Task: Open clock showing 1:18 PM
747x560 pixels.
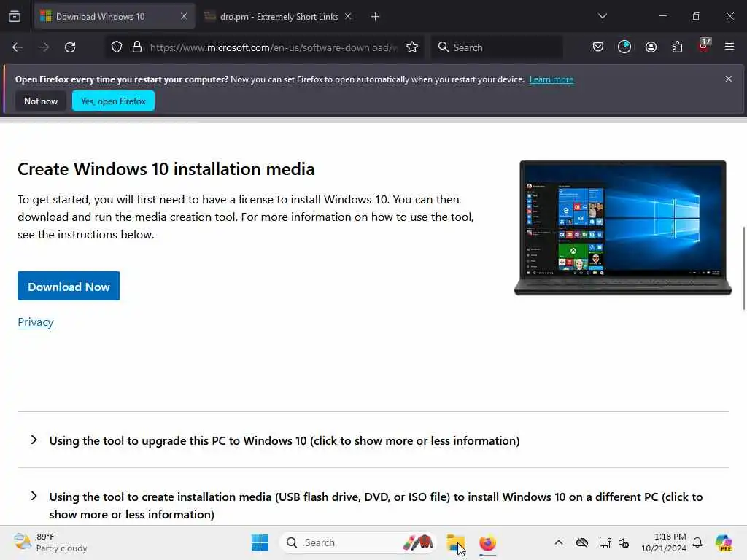Action: click(x=664, y=542)
